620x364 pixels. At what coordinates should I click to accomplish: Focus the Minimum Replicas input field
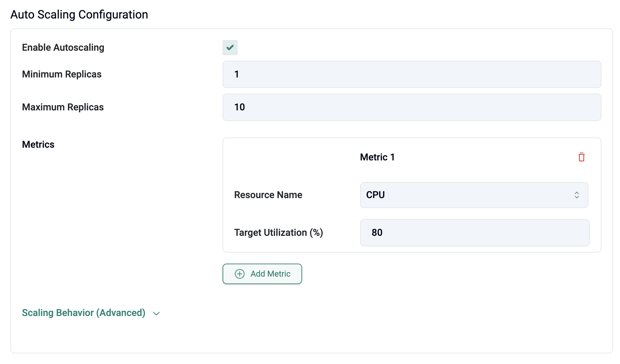pyautogui.click(x=412, y=74)
